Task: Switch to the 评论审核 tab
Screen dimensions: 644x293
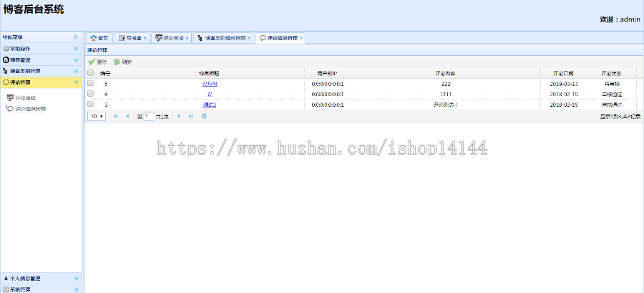Action: pos(170,38)
